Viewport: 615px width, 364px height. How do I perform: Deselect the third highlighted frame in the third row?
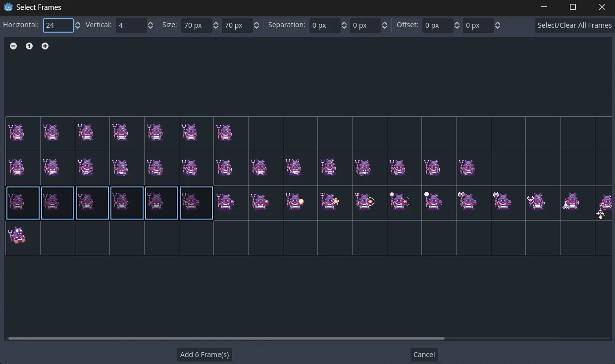pyautogui.click(x=93, y=203)
